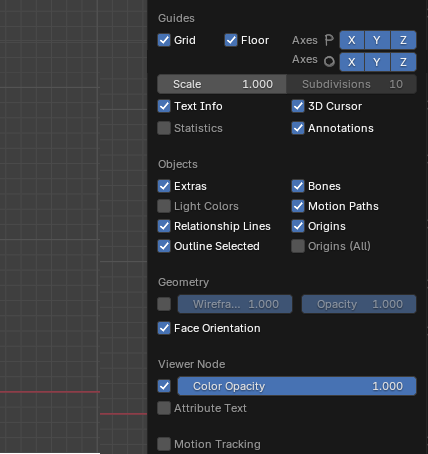Toggle X axis in perspective axes row
This screenshot has height=454, width=428.
click(x=352, y=40)
